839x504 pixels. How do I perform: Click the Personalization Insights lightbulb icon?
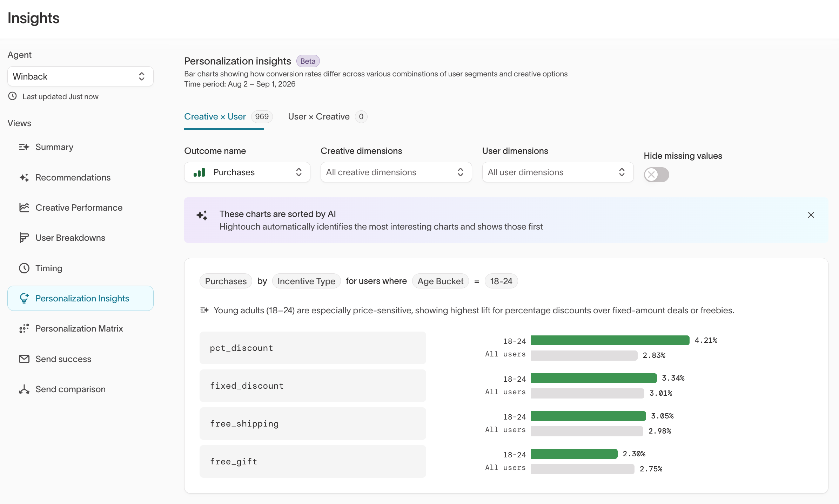(x=24, y=298)
